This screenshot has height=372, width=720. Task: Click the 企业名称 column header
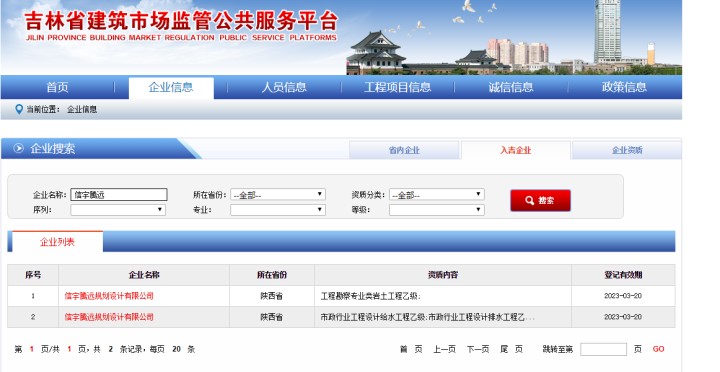(x=144, y=275)
